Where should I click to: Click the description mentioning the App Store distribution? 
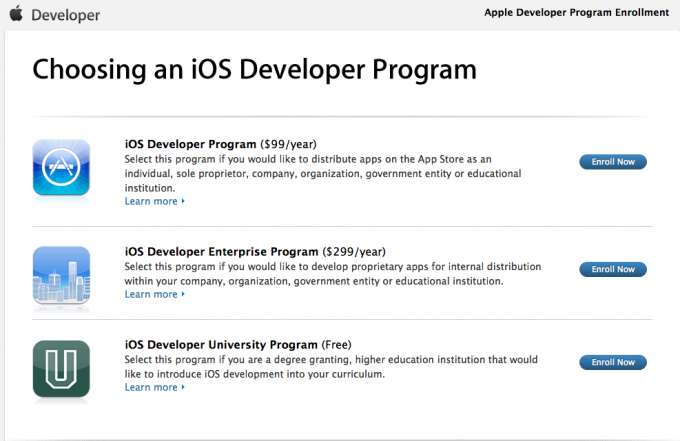(323, 173)
